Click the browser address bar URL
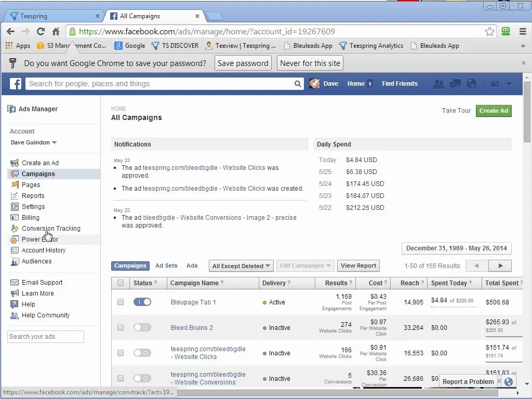This screenshot has height=399, width=532. pyautogui.click(x=207, y=32)
